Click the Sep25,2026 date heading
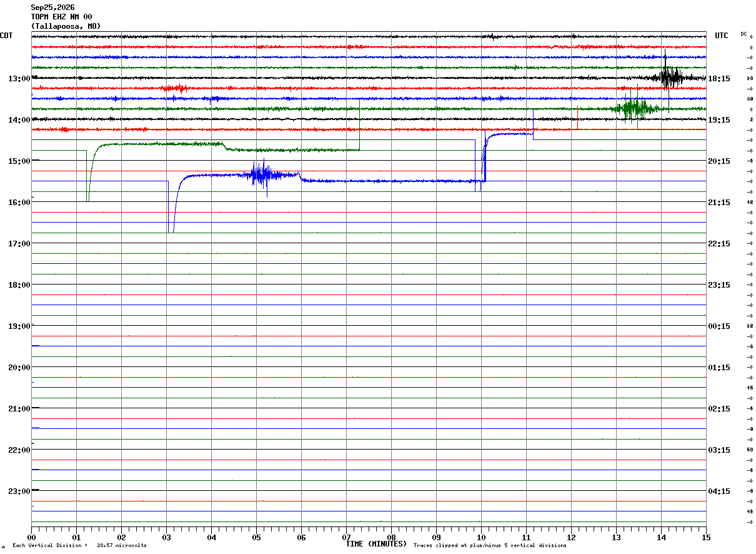Screen dimensions: 756x554 pos(52,8)
